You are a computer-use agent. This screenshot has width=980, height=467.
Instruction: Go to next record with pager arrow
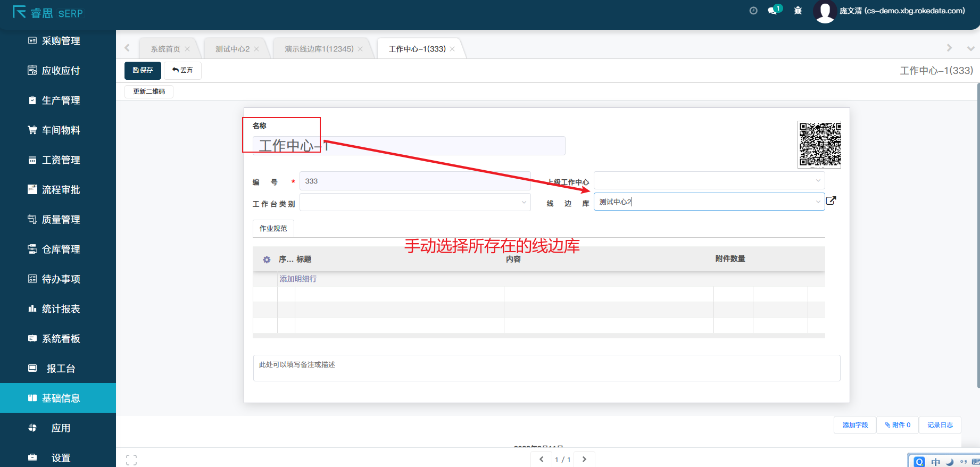coord(584,459)
